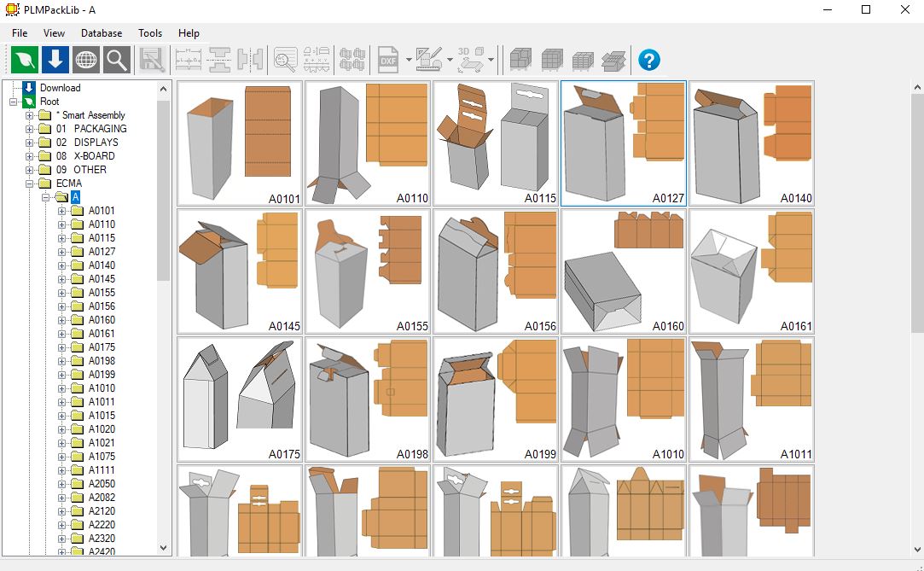Open the A0145 box thumbnail
Screen dimensions: 924x571
(239, 271)
